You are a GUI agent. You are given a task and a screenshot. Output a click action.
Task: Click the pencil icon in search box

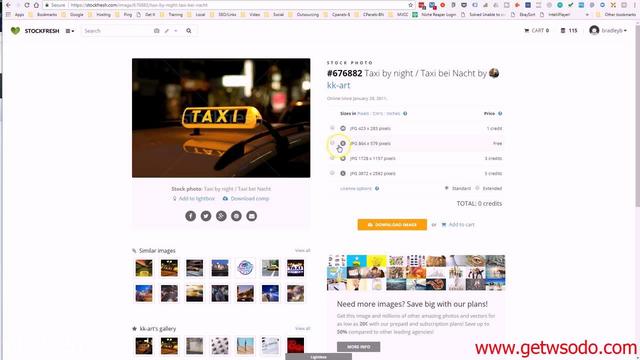tap(167, 31)
